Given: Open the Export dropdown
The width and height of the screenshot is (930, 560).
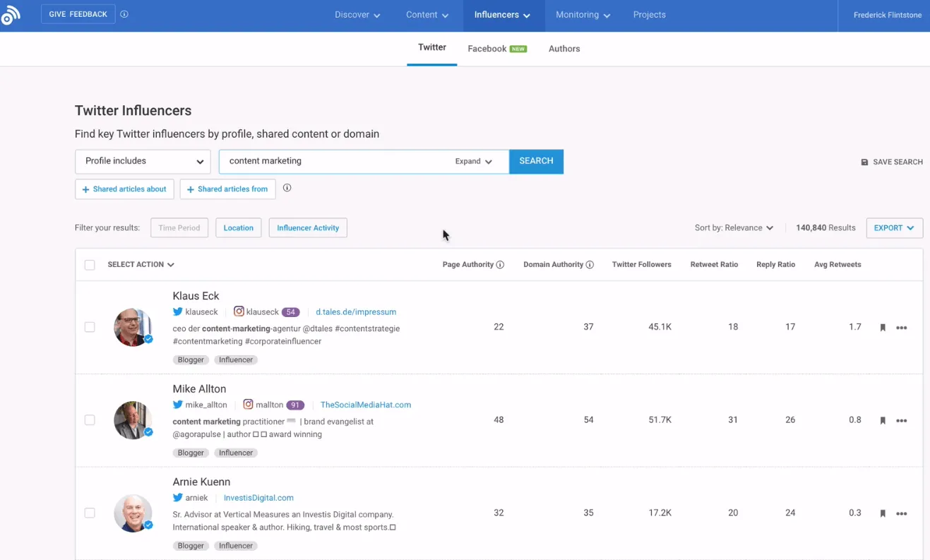Looking at the screenshot, I should coord(894,228).
